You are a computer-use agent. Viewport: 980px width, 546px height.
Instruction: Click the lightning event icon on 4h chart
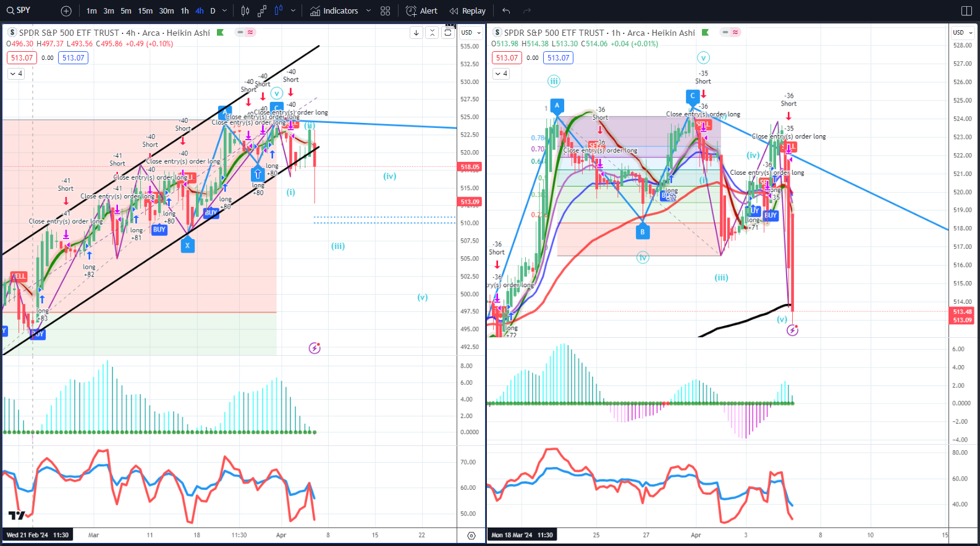tap(315, 348)
